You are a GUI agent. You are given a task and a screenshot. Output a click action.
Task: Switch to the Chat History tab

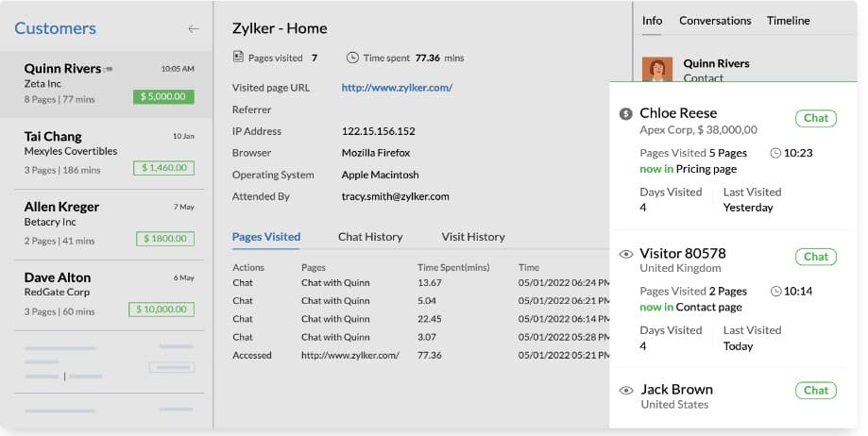[x=370, y=237]
